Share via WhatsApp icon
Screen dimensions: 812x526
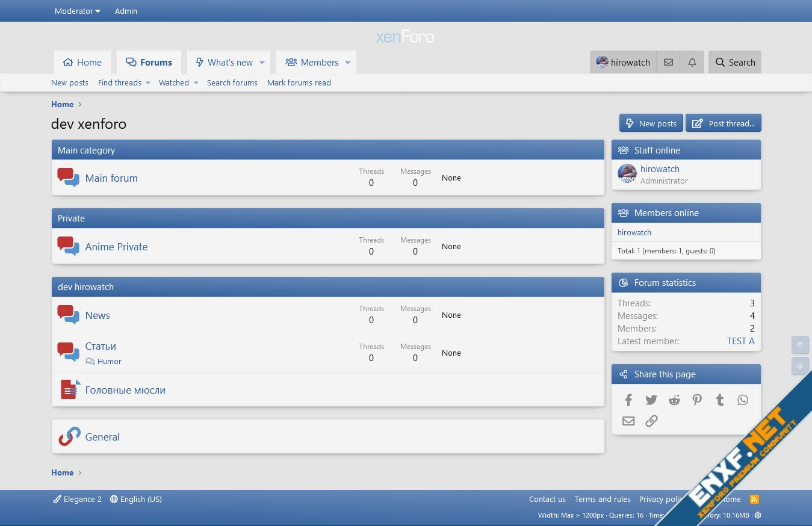pos(743,400)
